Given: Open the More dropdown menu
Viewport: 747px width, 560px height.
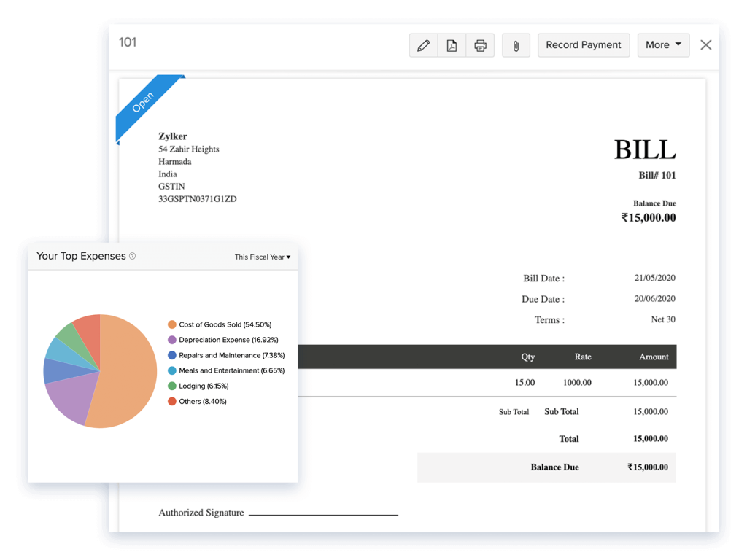Looking at the screenshot, I should tap(663, 45).
